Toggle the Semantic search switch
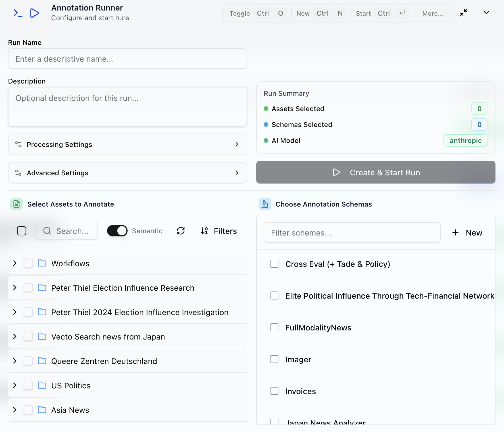This screenshot has width=504, height=433. click(117, 231)
